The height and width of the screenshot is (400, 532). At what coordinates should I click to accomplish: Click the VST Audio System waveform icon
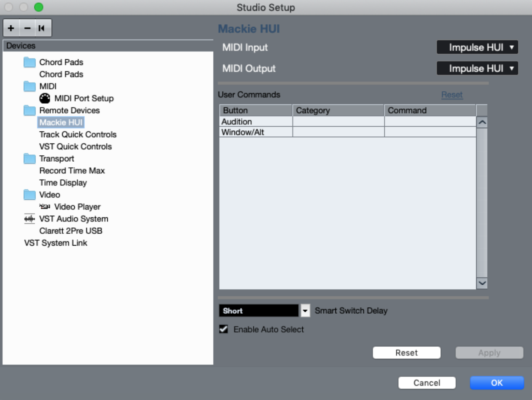29,219
